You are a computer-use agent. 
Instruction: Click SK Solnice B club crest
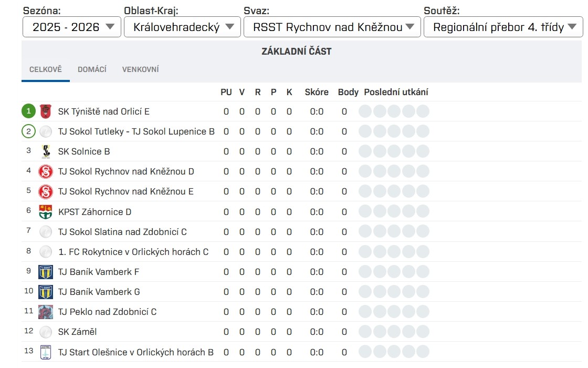(x=46, y=151)
